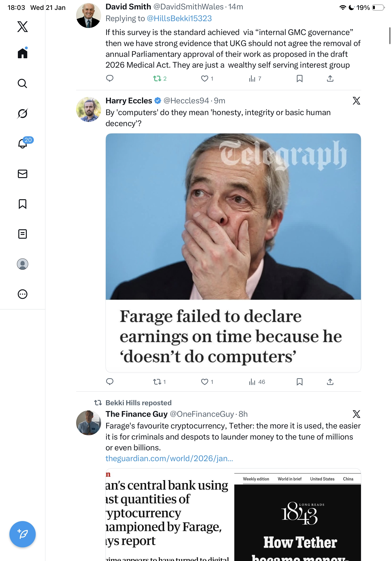Open share menu on David Smith's reply
The height and width of the screenshot is (561, 392).
[330, 78]
